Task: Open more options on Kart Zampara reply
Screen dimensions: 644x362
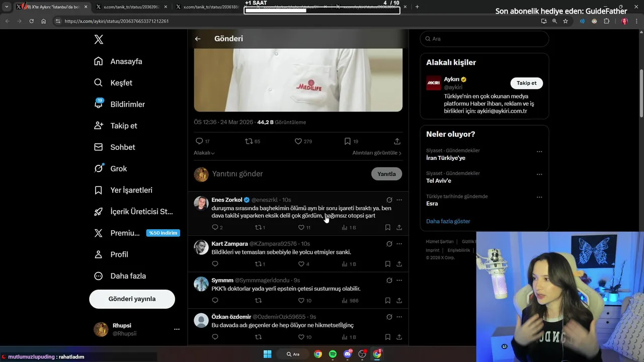Action: 399,244
